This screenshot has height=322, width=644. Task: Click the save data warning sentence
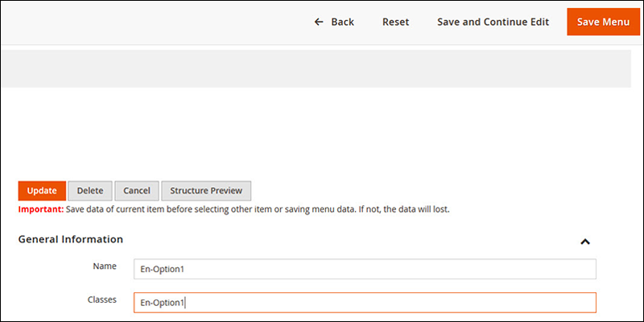258,209
